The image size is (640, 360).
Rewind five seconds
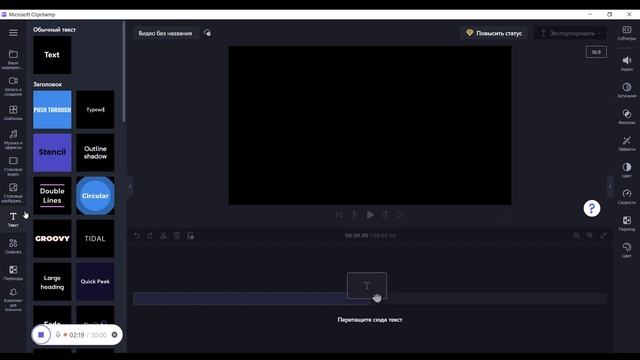[x=354, y=215]
